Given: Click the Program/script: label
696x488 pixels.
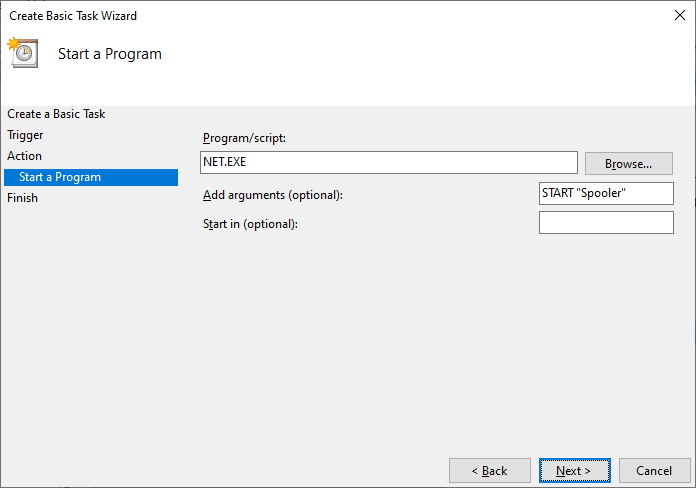Looking at the screenshot, I should click(244, 138).
